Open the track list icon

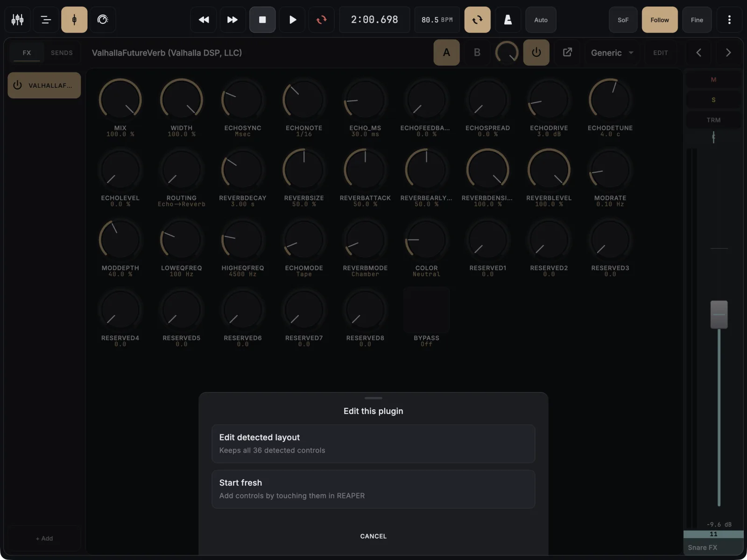point(46,20)
